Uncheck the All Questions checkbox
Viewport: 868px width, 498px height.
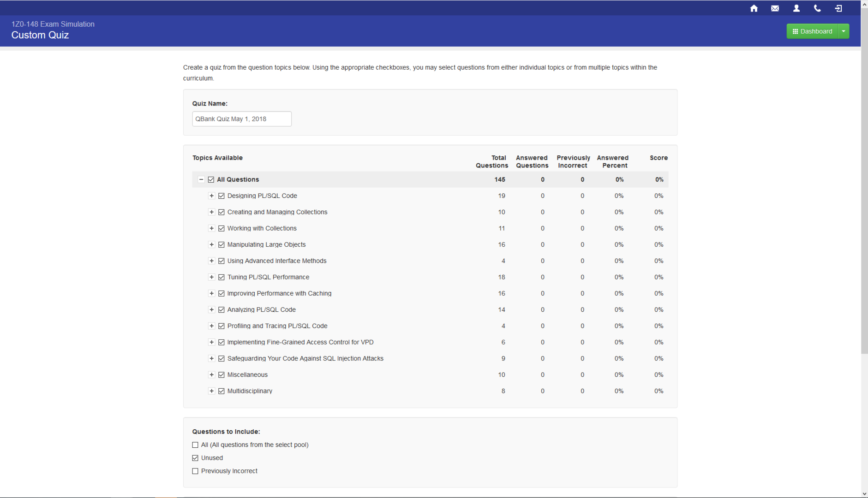click(211, 179)
